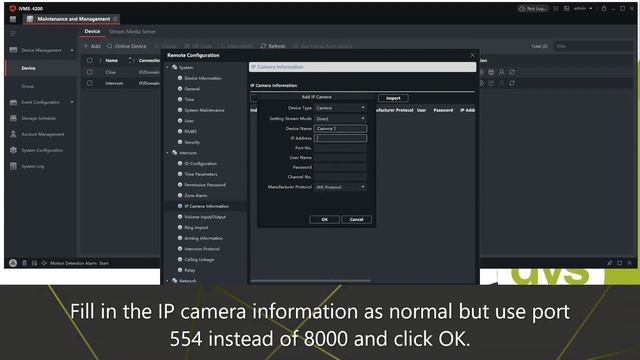Click the Password input field

coord(340,167)
